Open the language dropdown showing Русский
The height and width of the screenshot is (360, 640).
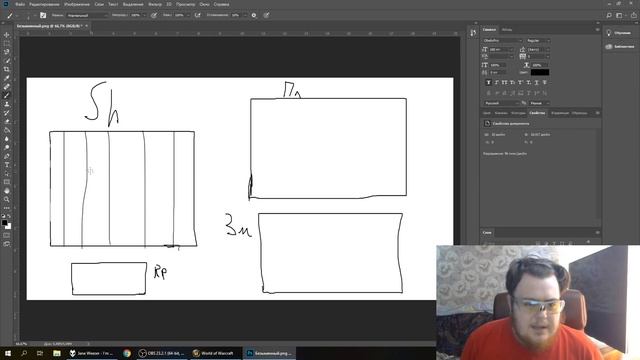pyautogui.click(x=501, y=103)
